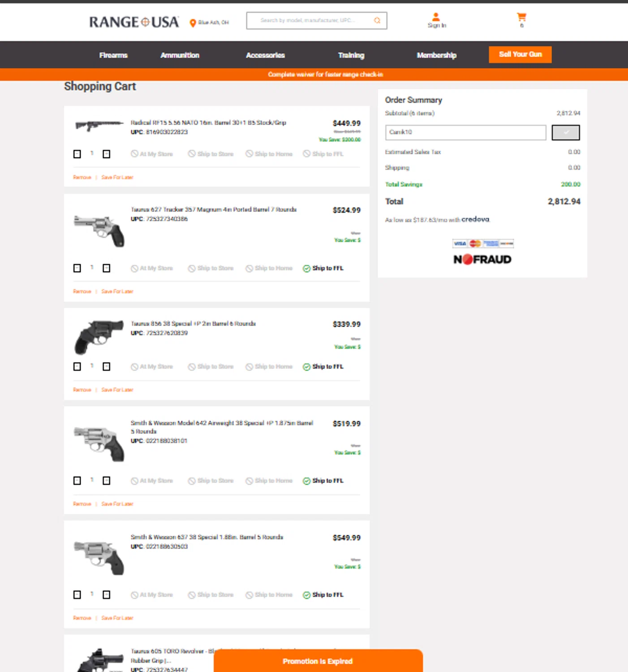Screen dimensions: 628x672
Task: Remove the Taurus 627 Tracker from the cart
Action: (x=82, y=292)
